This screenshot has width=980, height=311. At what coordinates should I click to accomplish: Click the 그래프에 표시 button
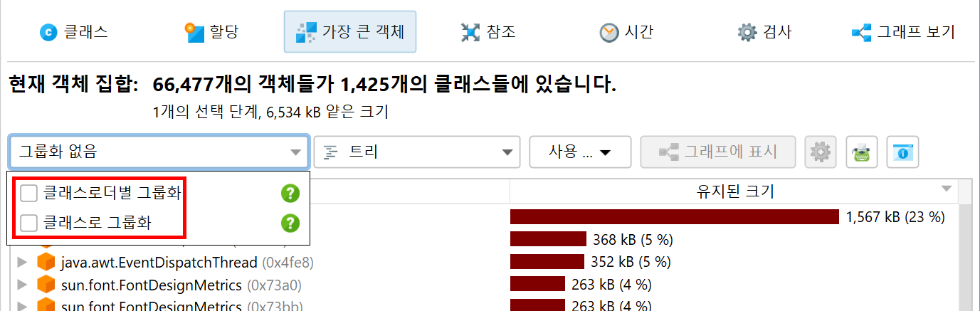(718, 152)
